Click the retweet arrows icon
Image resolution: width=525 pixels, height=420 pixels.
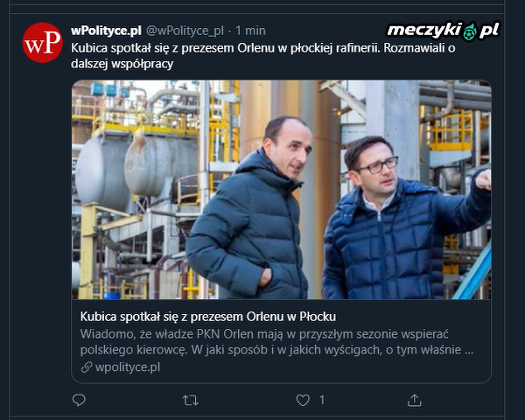(x=190, y=400)
